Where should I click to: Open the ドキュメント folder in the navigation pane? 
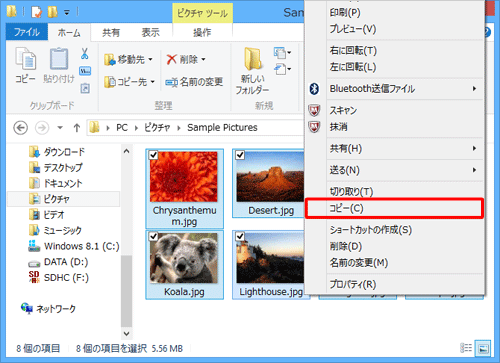click(x=56, y=183)
